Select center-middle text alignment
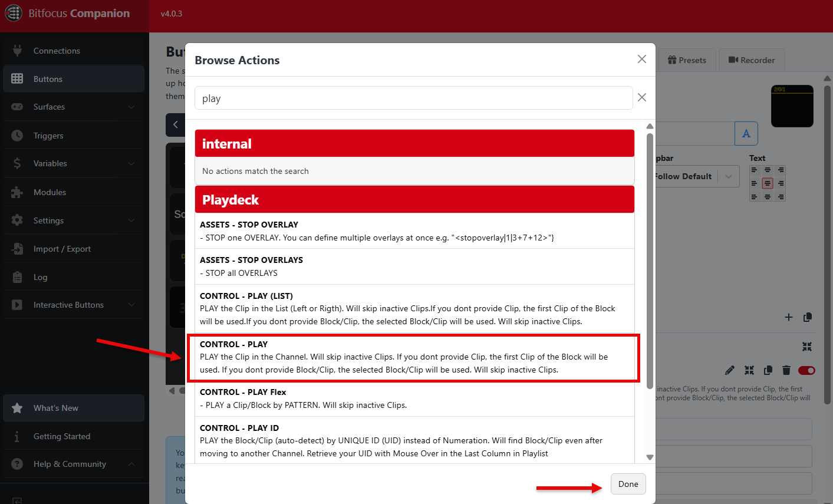This screenshot has height=504, width=833. (x=768, y=183)
